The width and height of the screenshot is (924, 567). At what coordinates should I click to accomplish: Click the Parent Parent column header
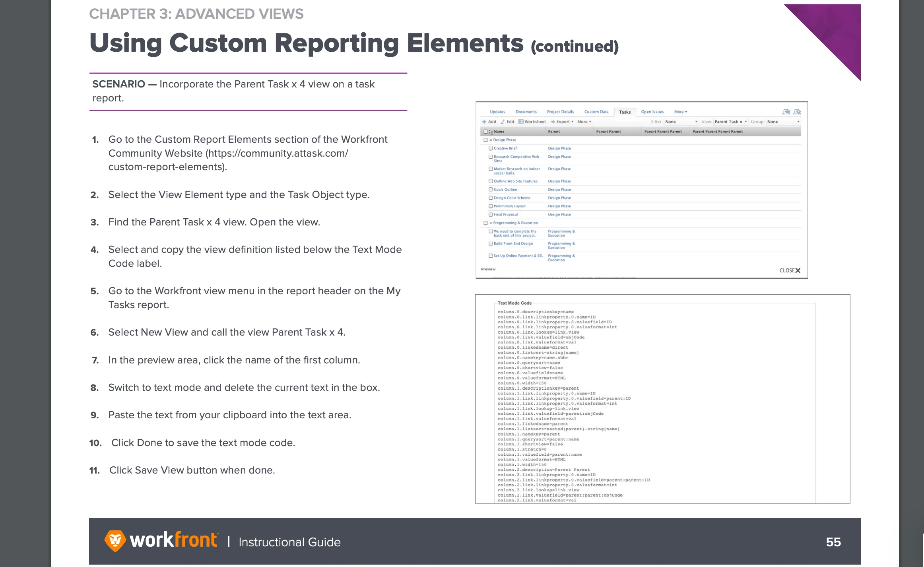tap(608, 132)
